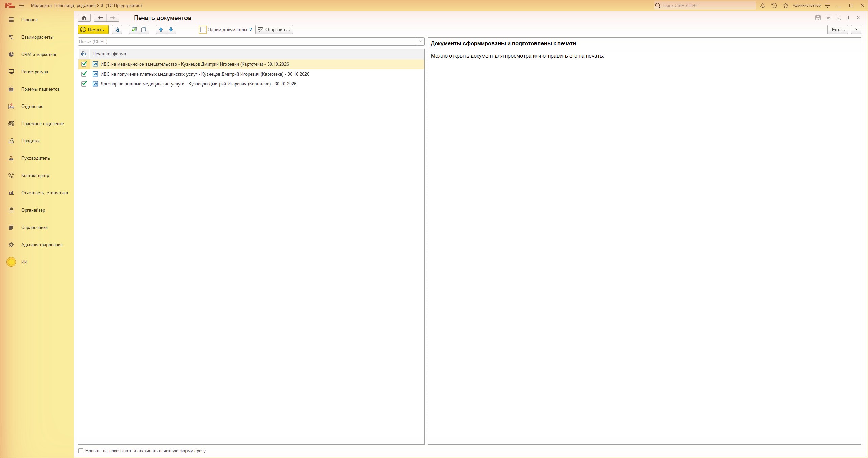Click the Word icon of Договор row
This screenshot has width=868, height=458.
(95, 84)
